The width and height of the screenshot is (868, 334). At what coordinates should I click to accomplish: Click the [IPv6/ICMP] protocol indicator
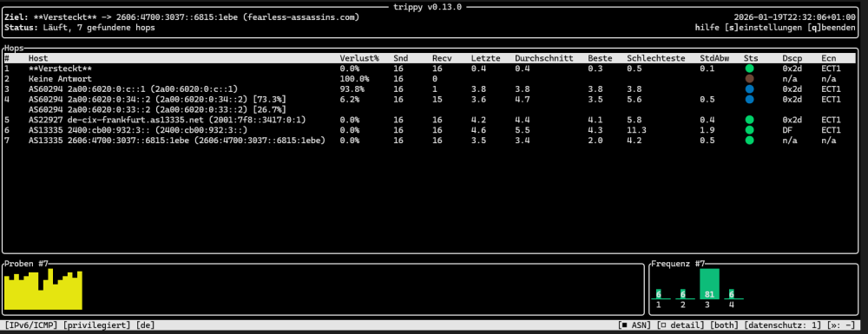tap(31, 325)
